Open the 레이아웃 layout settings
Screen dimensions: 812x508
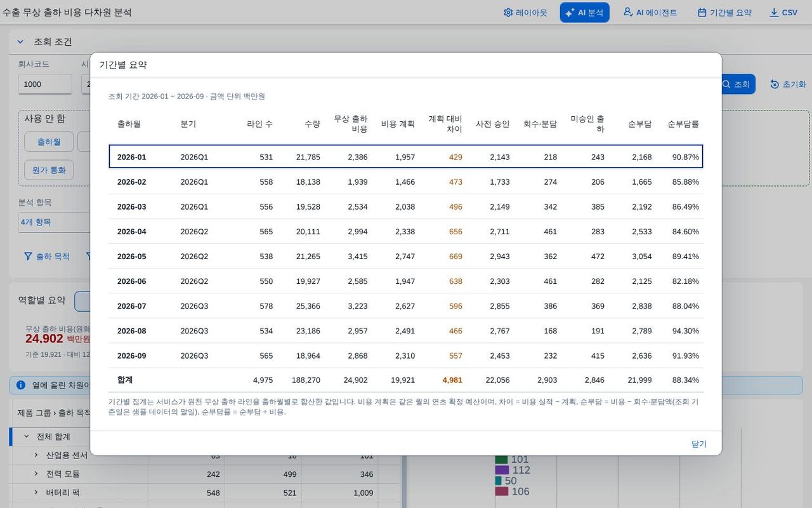[525, 13]
